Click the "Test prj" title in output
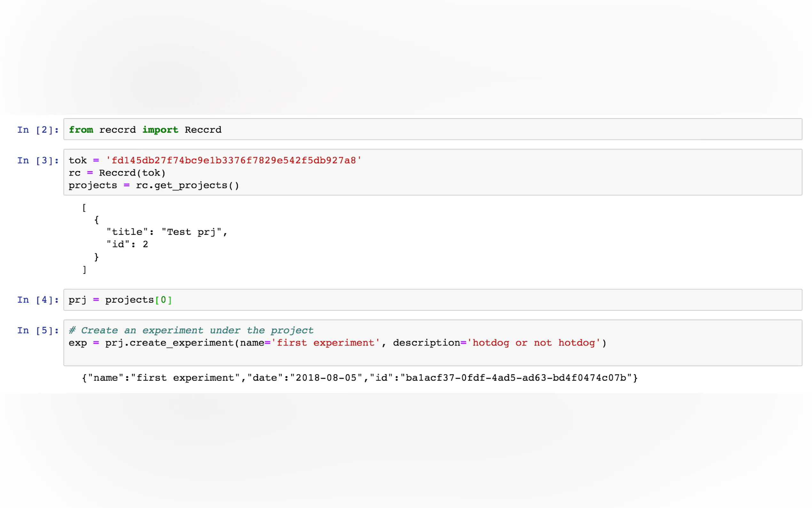 click(191, 232)
